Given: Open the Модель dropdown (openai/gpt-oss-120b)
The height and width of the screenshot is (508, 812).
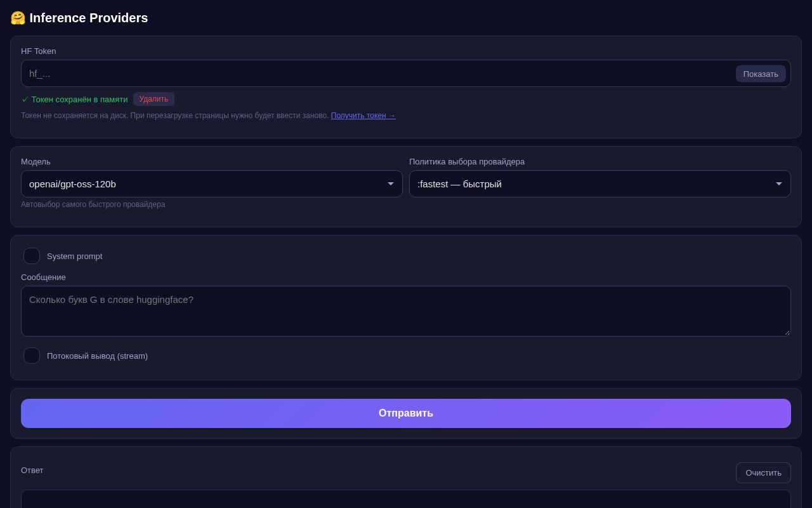Looking at the screenshot, I should (212, 184).
